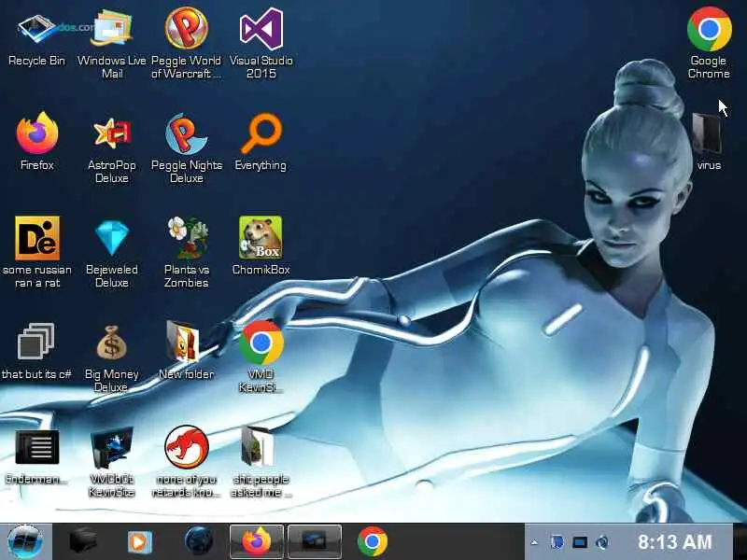747x560 pixels.
Task: Select the 'VMC KevinSt...' Chrome shortcut on the desktop
Action: (x=261, y=357)
